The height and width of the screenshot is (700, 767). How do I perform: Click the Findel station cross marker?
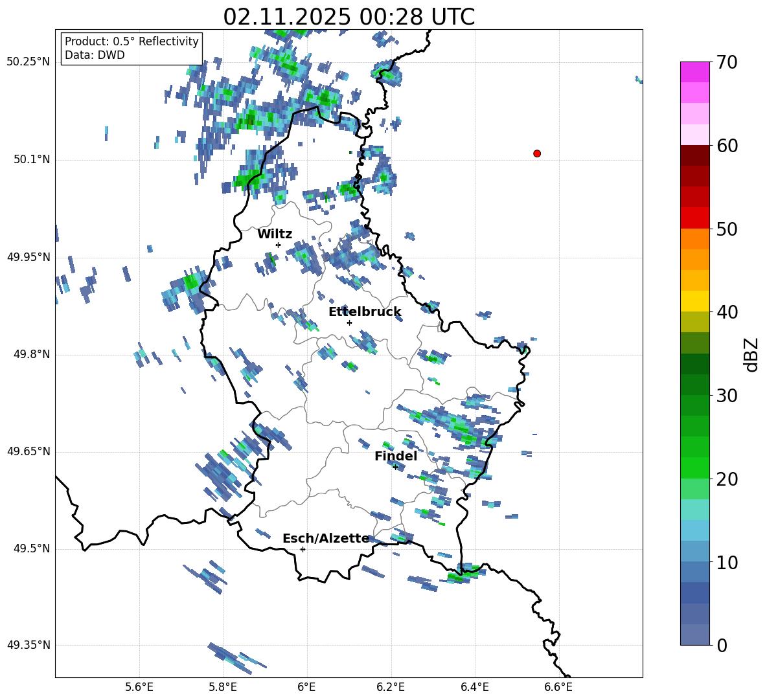pyautogui.click(x=395, y=467)
